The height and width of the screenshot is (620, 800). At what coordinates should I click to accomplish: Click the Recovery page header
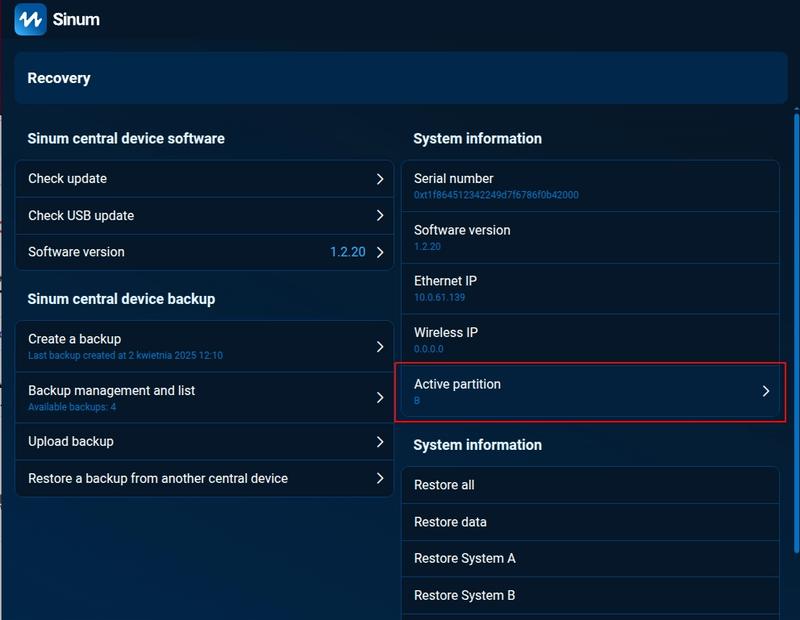401,78
